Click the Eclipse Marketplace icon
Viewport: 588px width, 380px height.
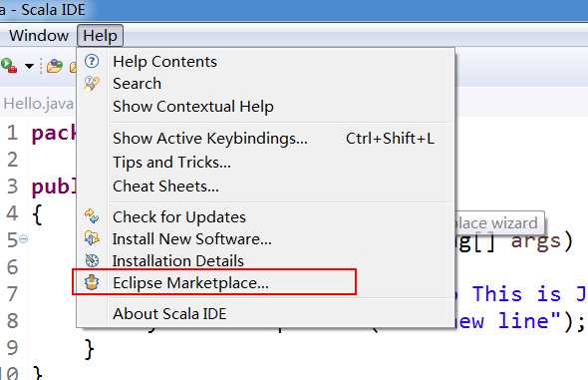[x=92, y=282]
